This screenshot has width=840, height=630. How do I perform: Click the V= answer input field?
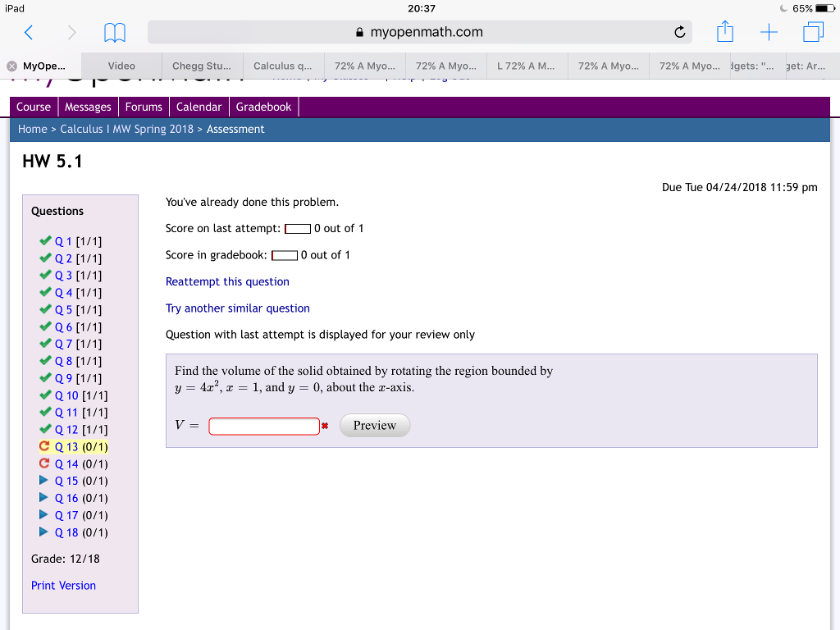(264, 425)
